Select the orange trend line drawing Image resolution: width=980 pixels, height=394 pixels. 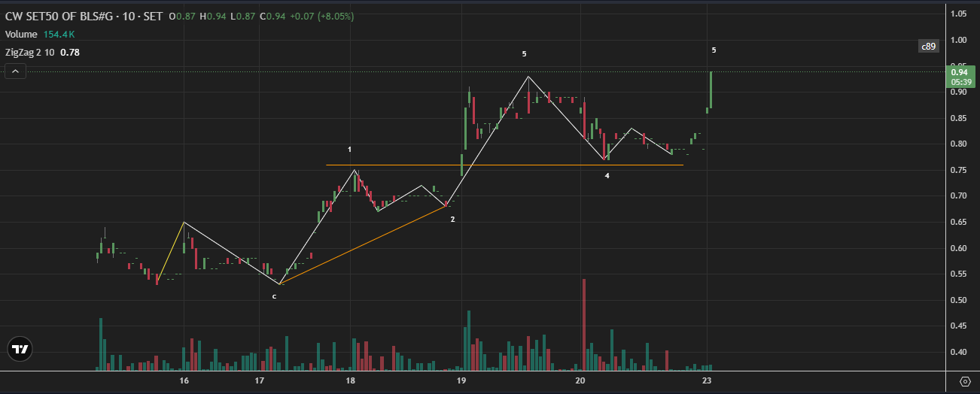[x=364, y=244]
